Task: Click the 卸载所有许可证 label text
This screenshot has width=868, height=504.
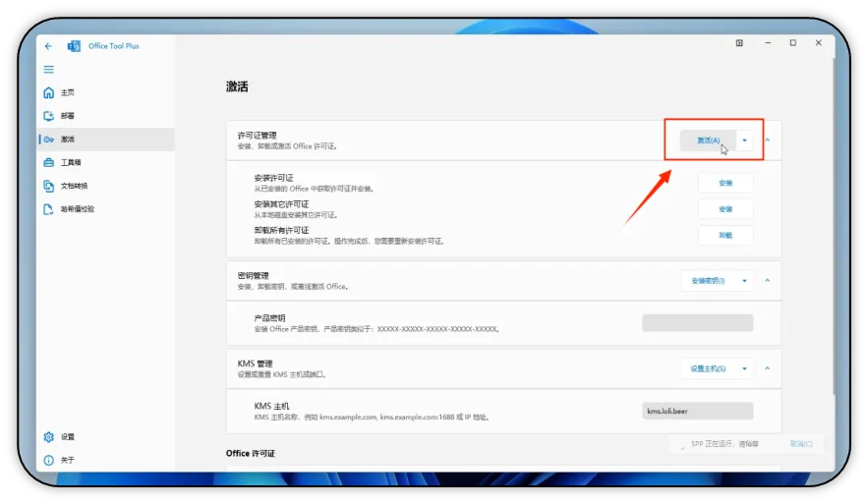Action: coord(281,231)
